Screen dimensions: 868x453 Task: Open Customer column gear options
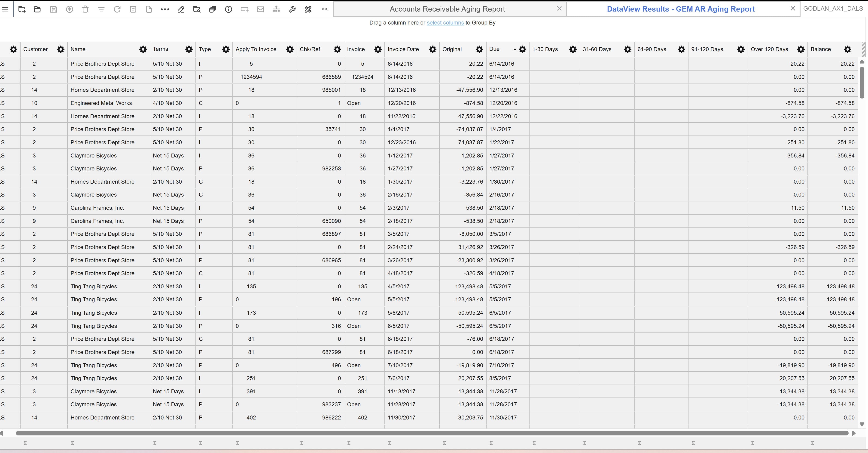pyautogui.click(x=61, y=49)
